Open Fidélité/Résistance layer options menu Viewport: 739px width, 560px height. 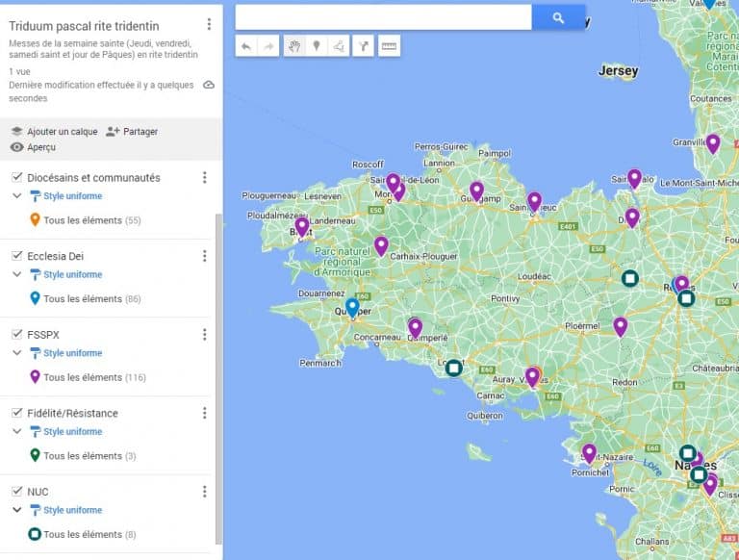coord(205,413)
